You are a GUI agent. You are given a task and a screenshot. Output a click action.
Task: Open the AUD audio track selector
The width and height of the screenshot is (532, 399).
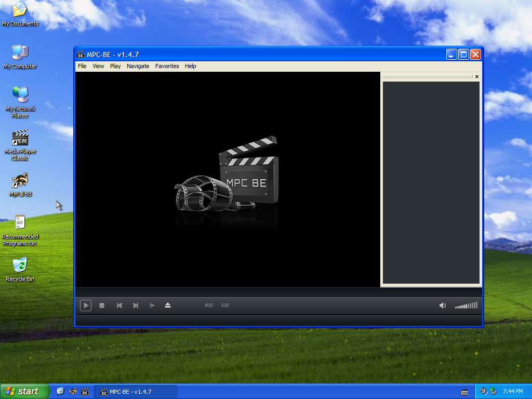[x=209, y=305]
